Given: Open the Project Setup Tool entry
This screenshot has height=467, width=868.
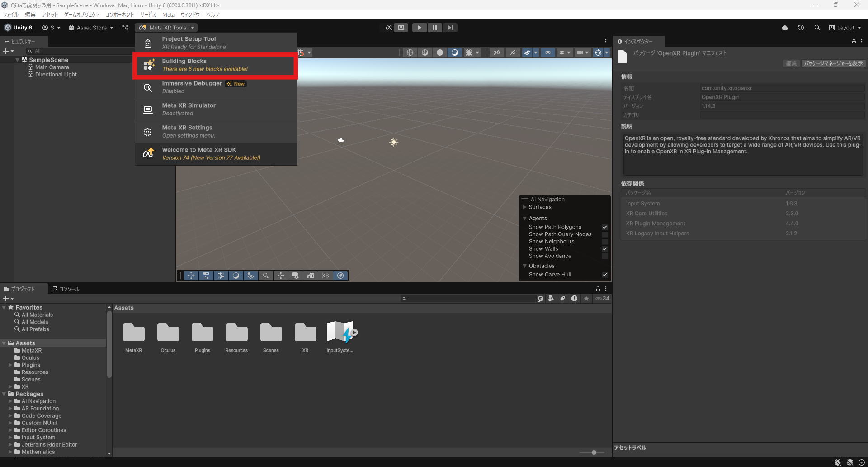Looking at the screenshot, I should pyautogui.click(x=216, y=43).
